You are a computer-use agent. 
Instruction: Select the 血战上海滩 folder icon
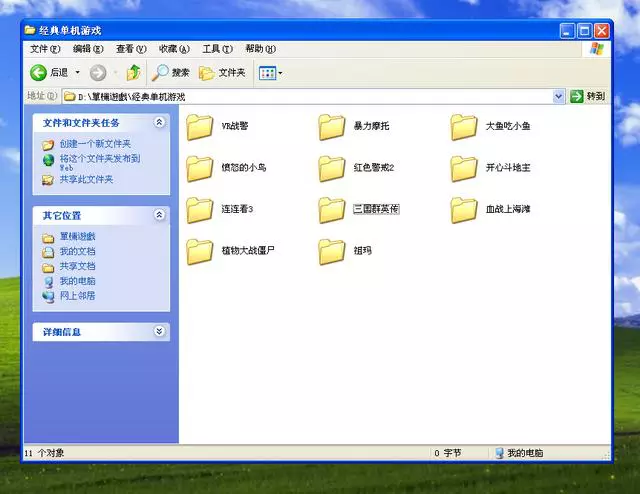point(464,210)
